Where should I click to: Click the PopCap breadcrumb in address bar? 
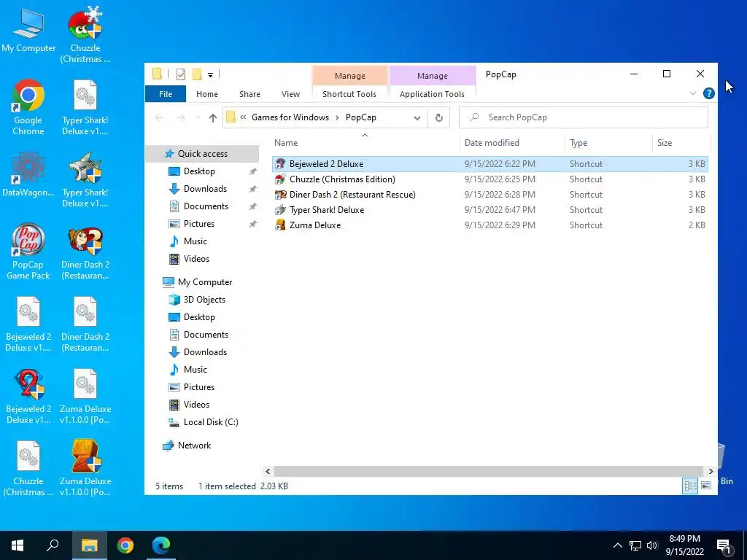tap(360, 117)
